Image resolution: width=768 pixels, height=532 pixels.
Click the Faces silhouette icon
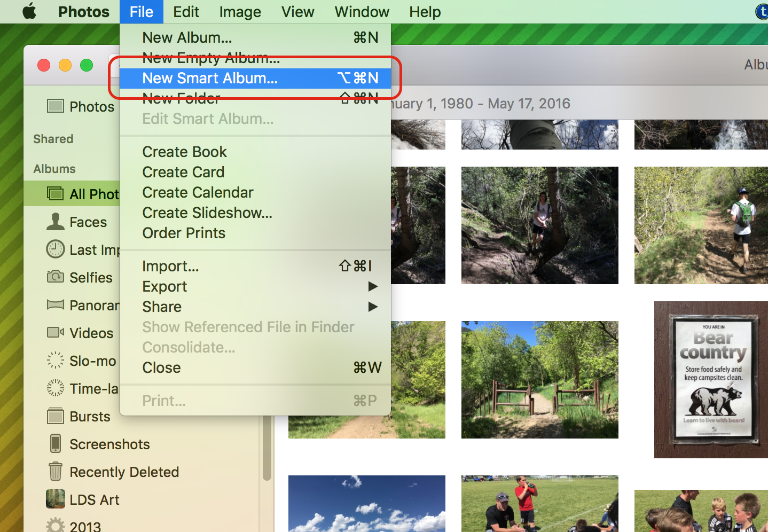(55, 221)
